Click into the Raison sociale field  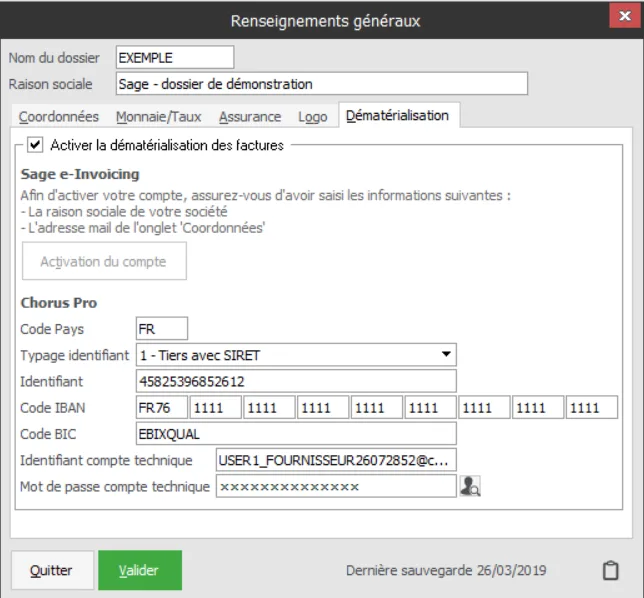(x=322, y=84)
